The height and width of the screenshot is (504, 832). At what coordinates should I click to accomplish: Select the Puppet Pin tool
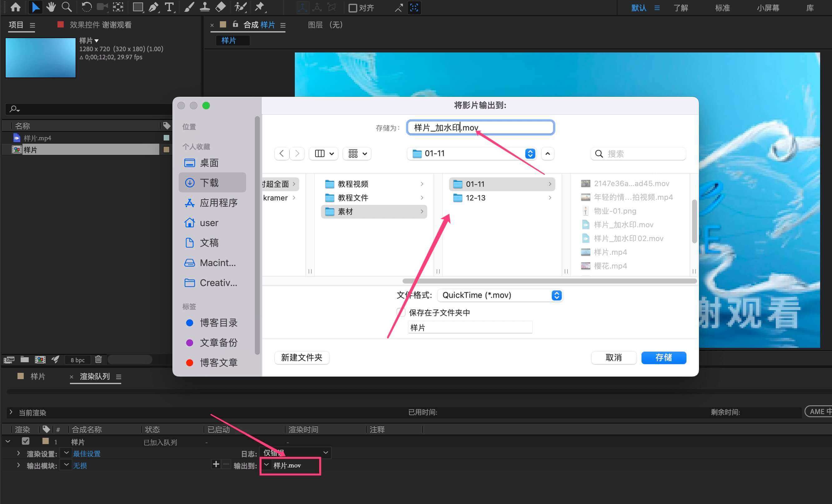click(259, 7)
